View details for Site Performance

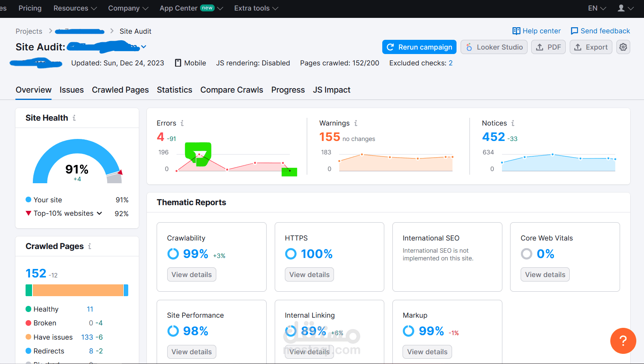[x=192, y=352]
